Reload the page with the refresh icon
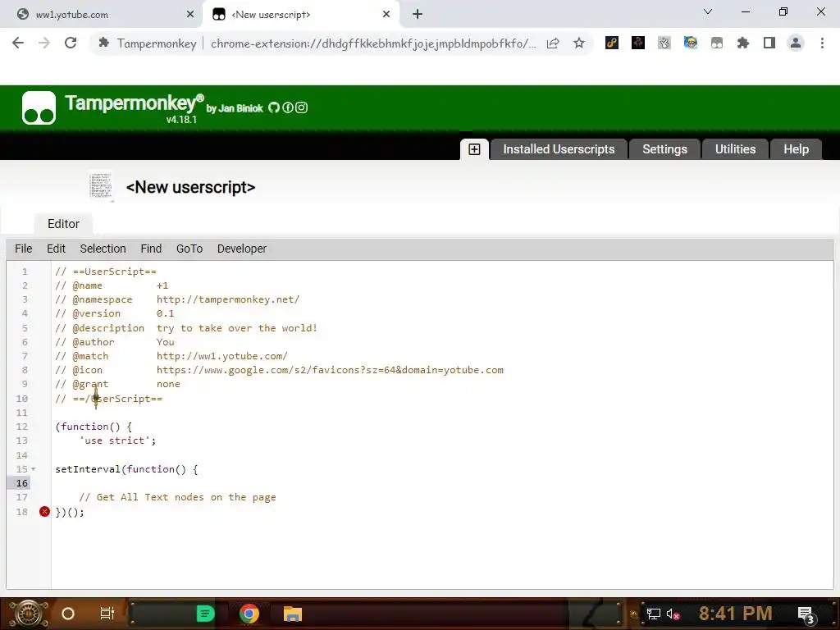Screen dimensions: 840x630 tap(71, 43)
